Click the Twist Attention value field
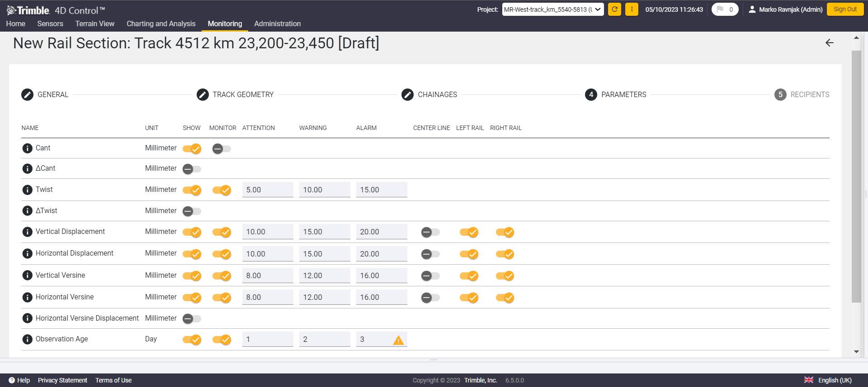The image size is (868, 387). coord(267,190)
